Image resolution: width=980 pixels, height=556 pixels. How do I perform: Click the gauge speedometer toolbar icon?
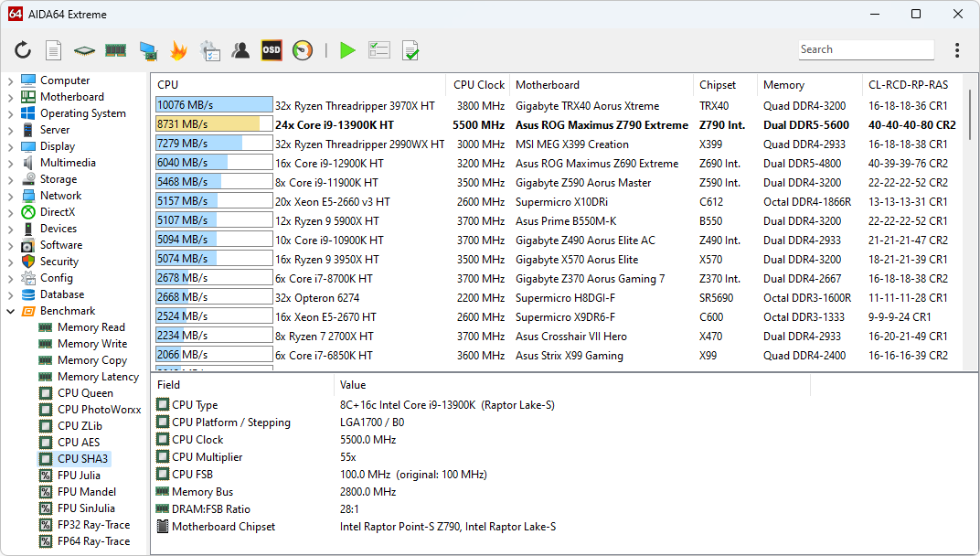click(x=303, y=50)
